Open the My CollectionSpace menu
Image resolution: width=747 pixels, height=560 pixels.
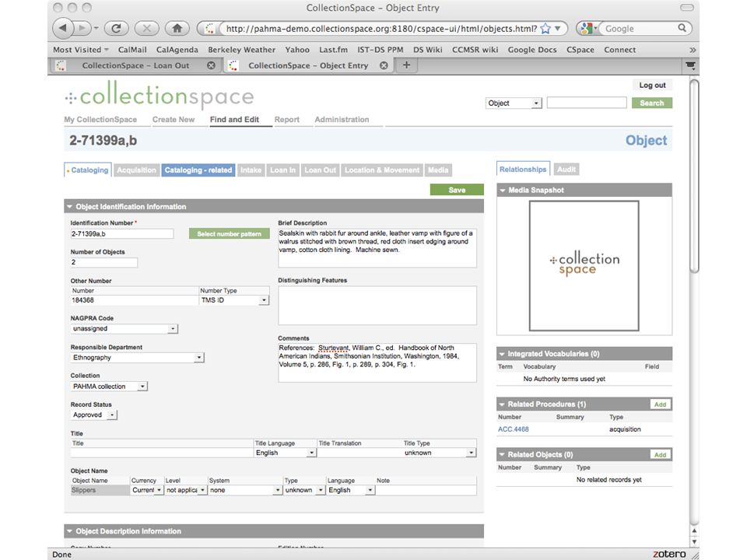[100, 120]
